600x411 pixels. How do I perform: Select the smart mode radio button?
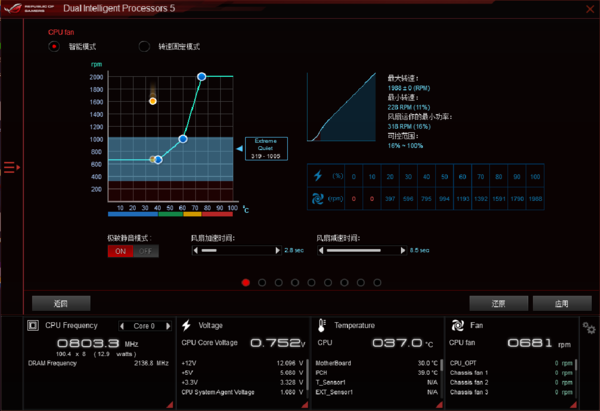coord(54,46)
